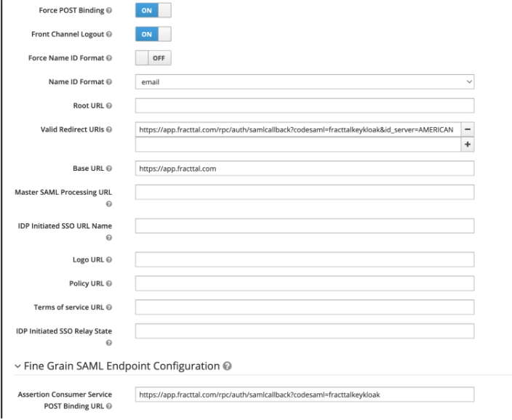Open help for IDP Initiated SSO Relay State

pos(109,343)
